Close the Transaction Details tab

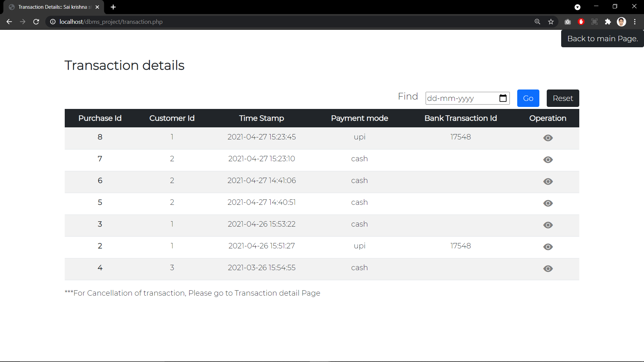[97, 7]
